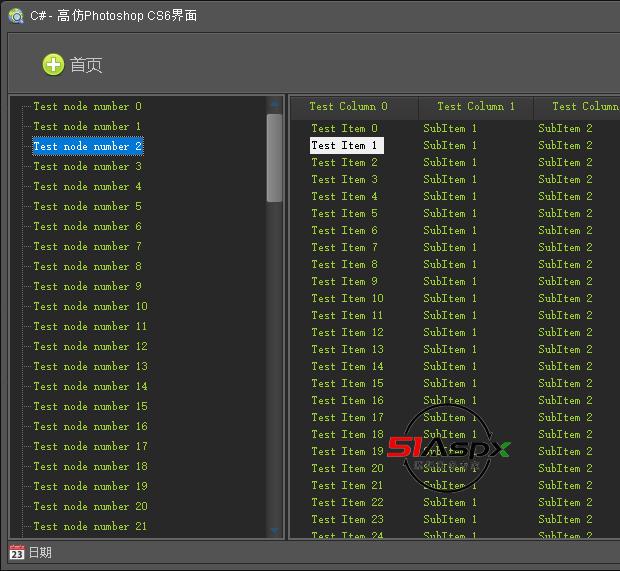This screenshot has width=620, height=571.
Task: Select list row Test Item 19
Action: point(348,452)
